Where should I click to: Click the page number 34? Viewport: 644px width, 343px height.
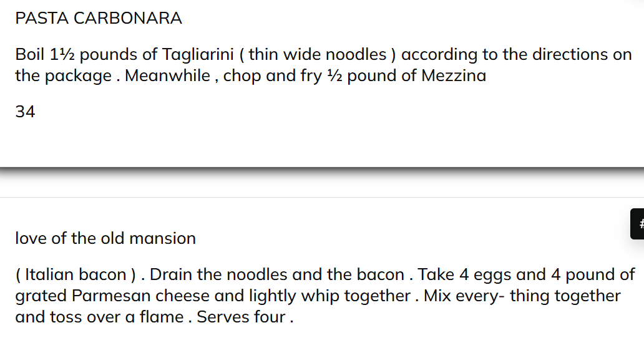[25, 112]
